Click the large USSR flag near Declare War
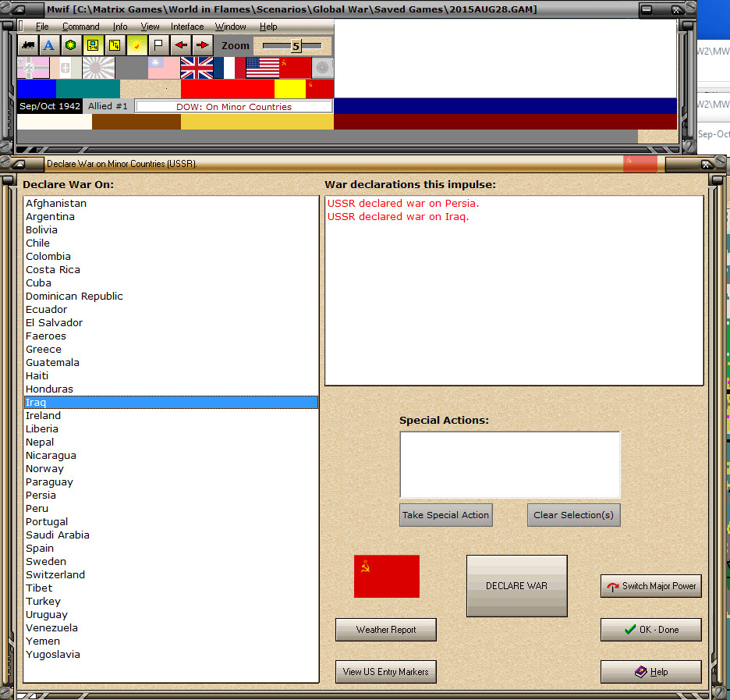This screenshot has height=700, width=730. click(x=386, y=576)
